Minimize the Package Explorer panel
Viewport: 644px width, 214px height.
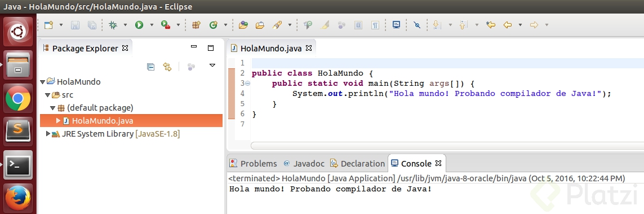pos(194,47)
